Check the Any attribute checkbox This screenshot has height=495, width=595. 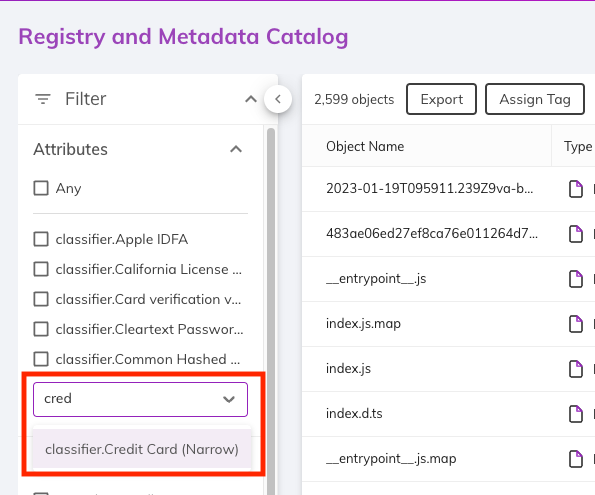click(41, 188)
